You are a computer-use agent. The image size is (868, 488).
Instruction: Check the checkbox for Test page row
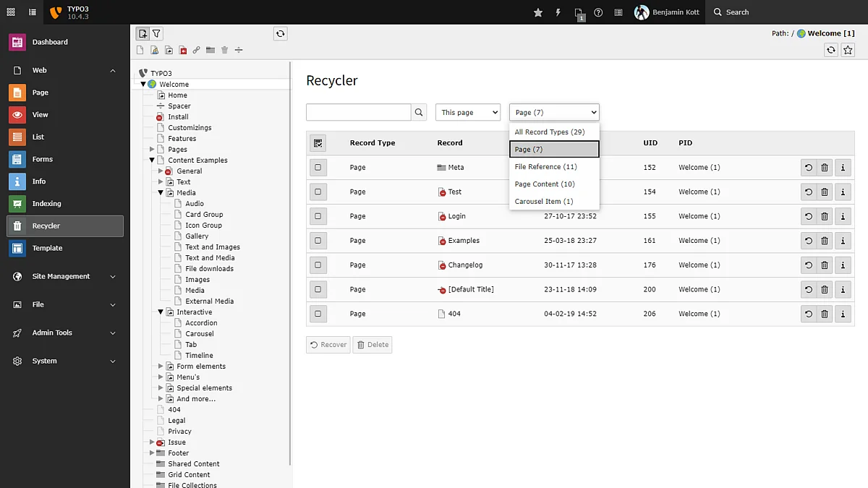318,192
